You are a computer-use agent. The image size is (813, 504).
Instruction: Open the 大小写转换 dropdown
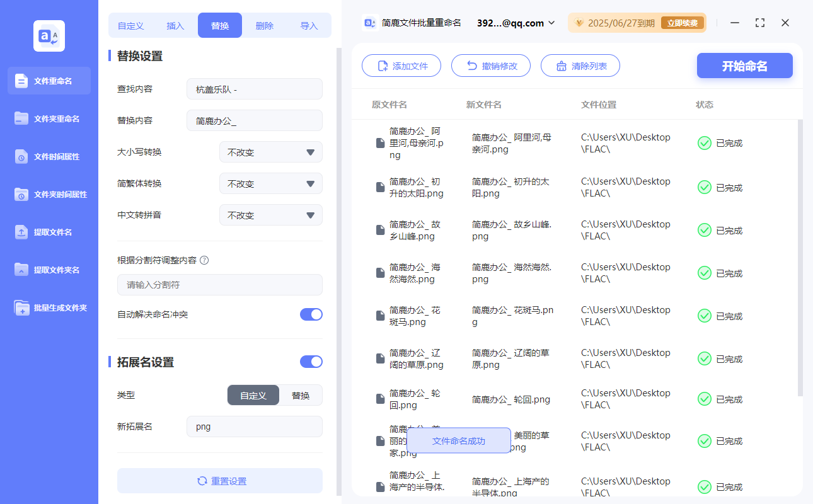pos(270,152)
